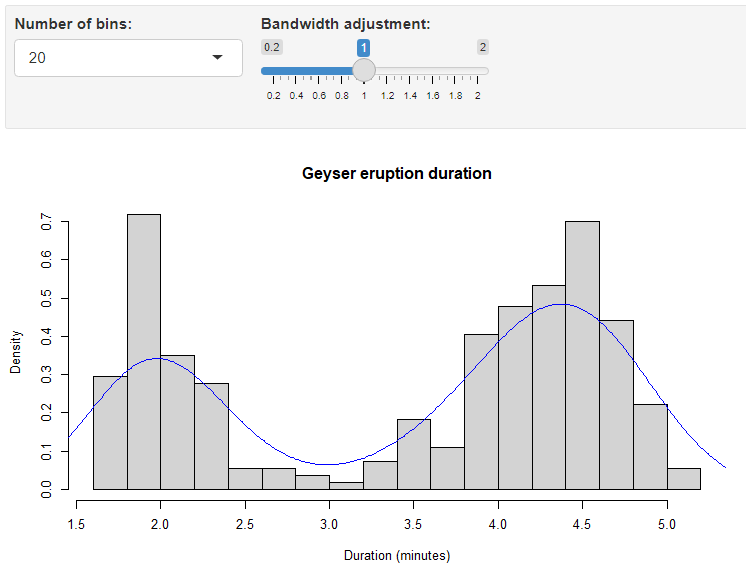Click the gray maximum badge 2 above slider

point(483,47)
